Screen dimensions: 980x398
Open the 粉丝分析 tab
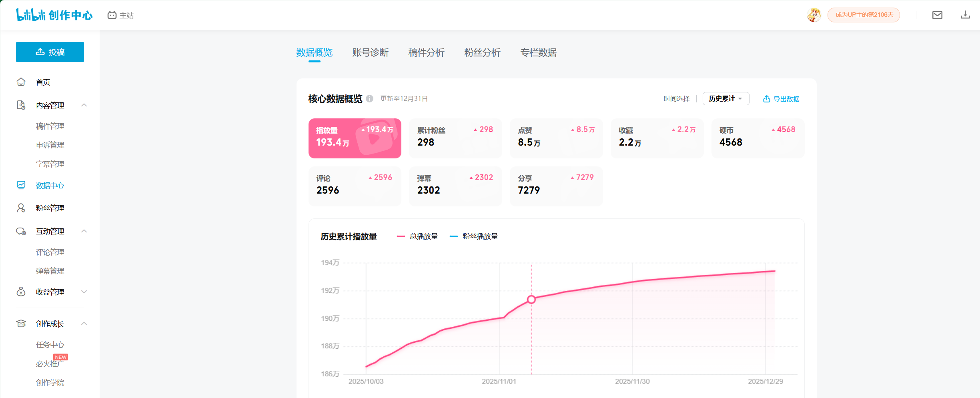tap(482, 52)
